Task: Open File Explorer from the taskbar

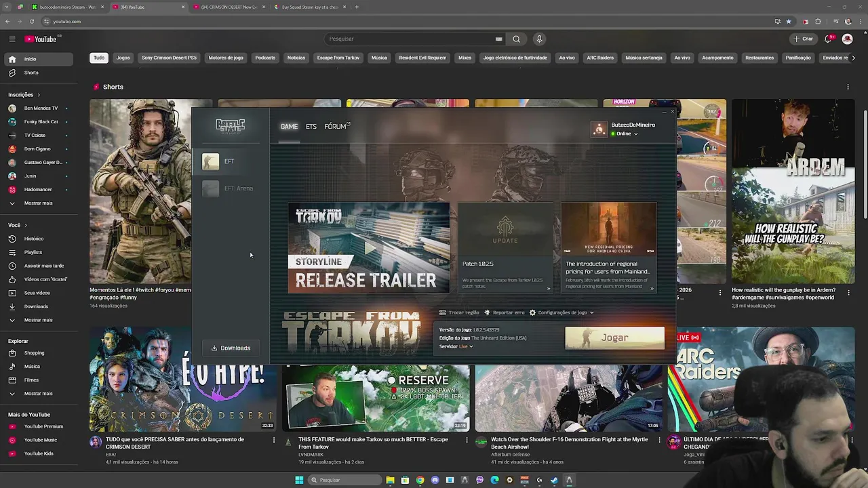Action: click(390, 480)
